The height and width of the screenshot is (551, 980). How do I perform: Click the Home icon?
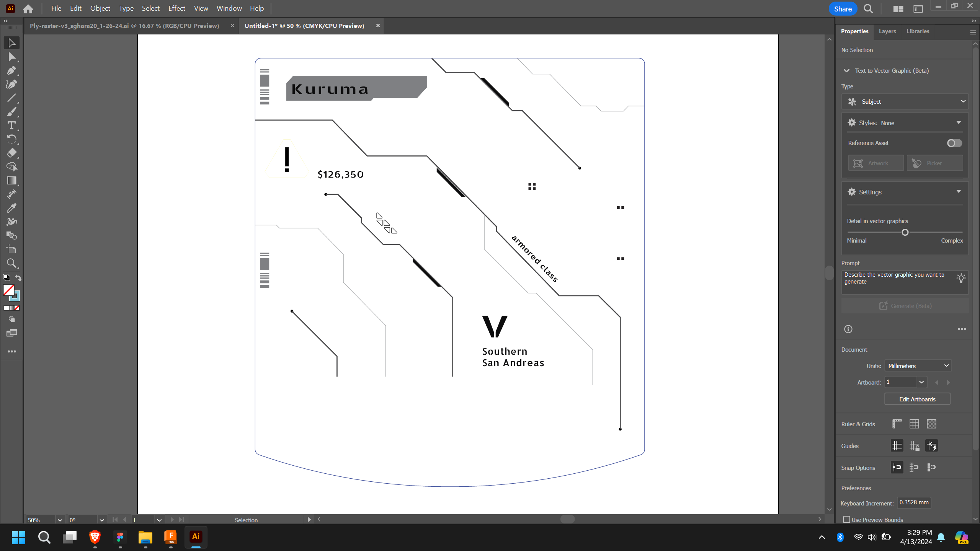[x=28, y=8]
